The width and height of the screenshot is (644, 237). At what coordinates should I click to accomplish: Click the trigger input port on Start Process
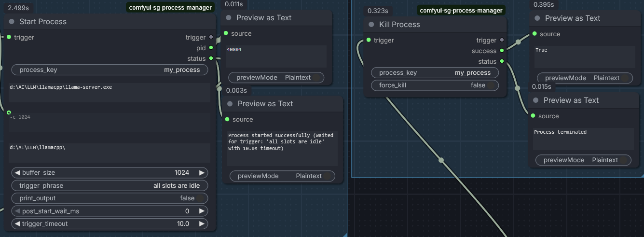tap(9, 37)
